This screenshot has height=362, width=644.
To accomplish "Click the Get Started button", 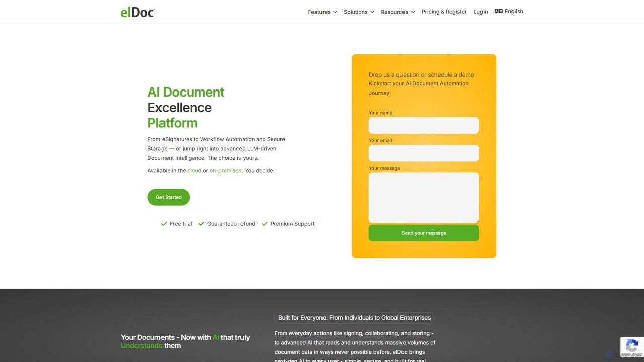I will click(169, 197).
